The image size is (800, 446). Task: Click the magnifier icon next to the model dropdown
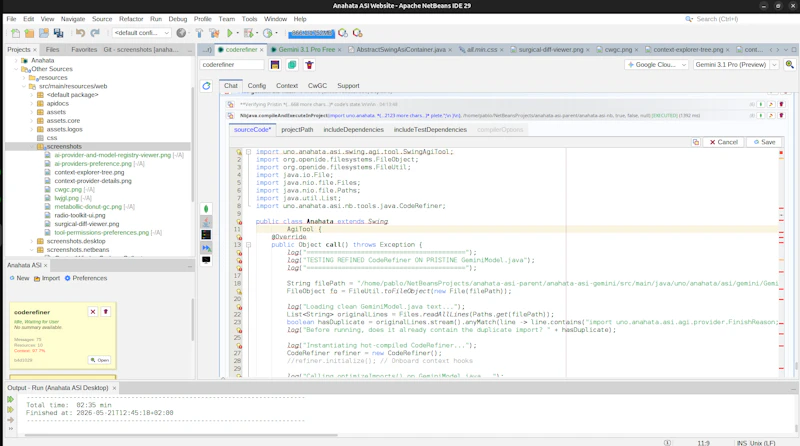[x=790, y=64]
